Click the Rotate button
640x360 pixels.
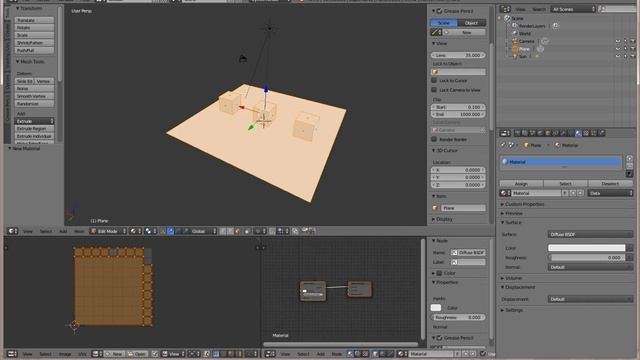[34, 28]
